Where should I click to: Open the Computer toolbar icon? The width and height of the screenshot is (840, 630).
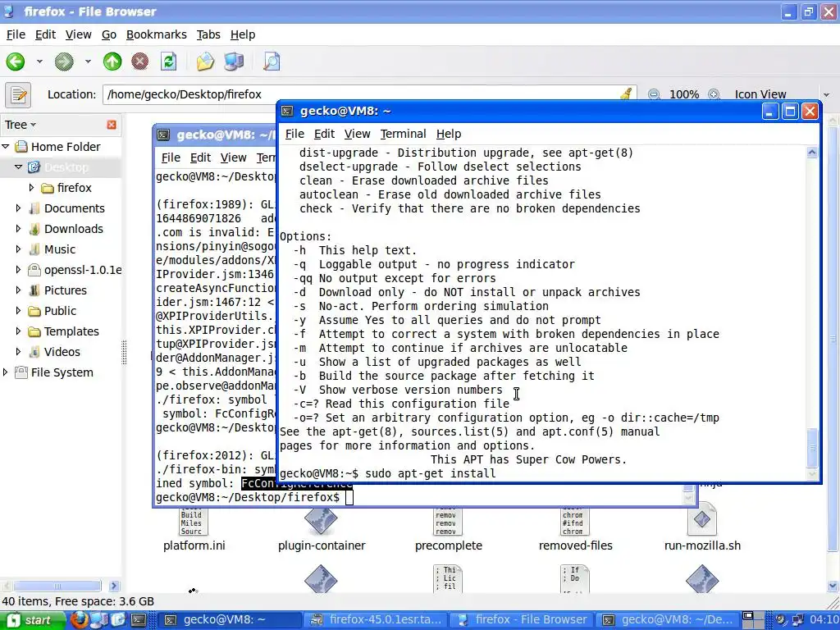coord(234,62)
